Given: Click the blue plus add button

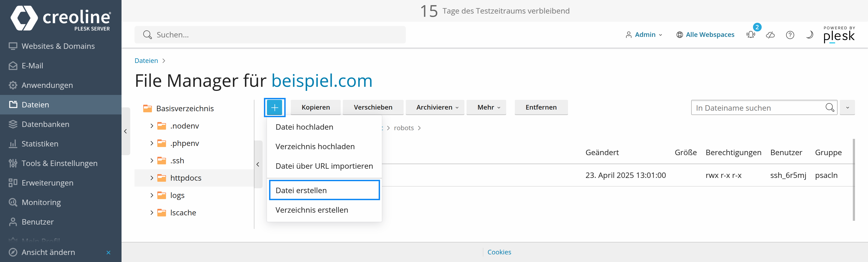Looking at the screenshot, I should click(274, 107).
